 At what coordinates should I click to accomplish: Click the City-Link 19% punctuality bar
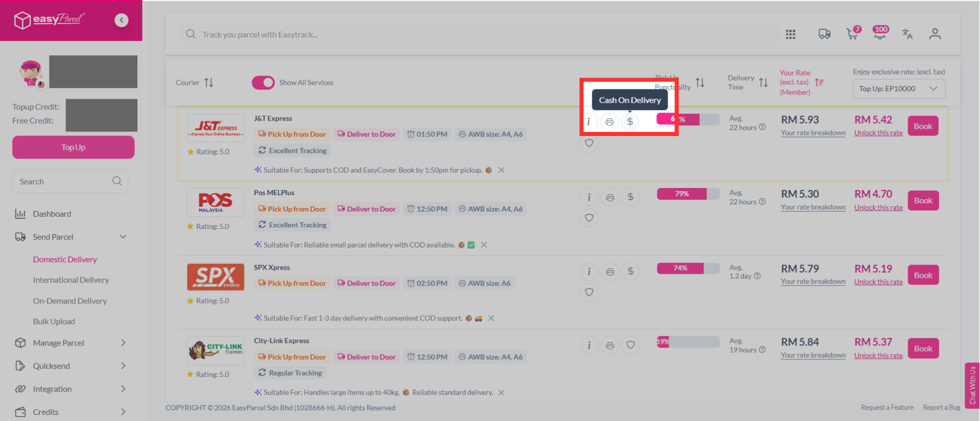coord(688,341)
